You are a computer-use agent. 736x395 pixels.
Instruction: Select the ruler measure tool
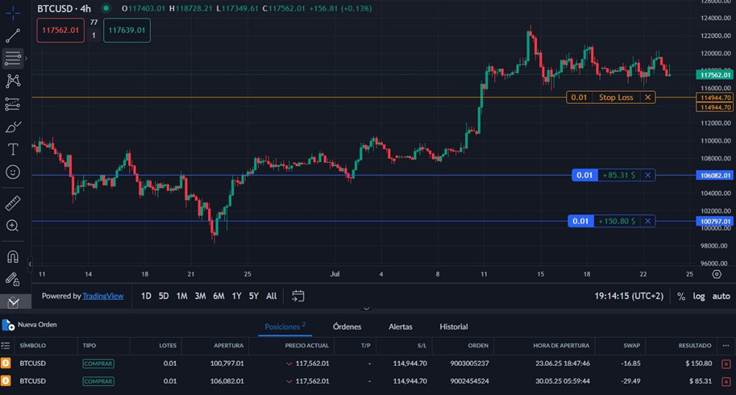(x=13, y=203)
